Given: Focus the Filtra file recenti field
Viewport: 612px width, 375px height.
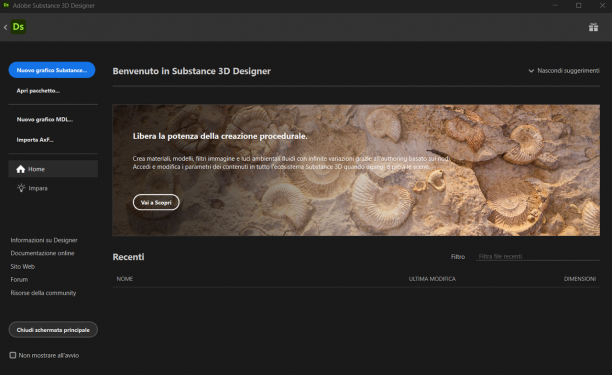Looking at the screenshot, I should (538, 256).
